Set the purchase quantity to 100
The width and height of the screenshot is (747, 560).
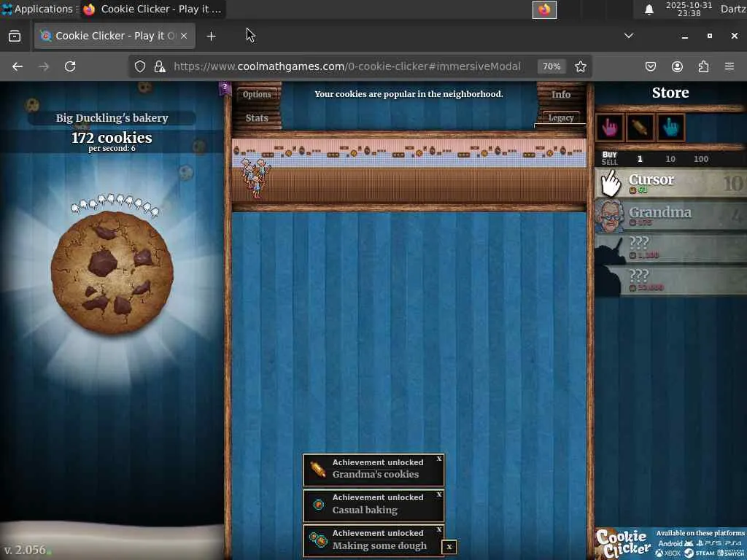(x=701, y=159)
